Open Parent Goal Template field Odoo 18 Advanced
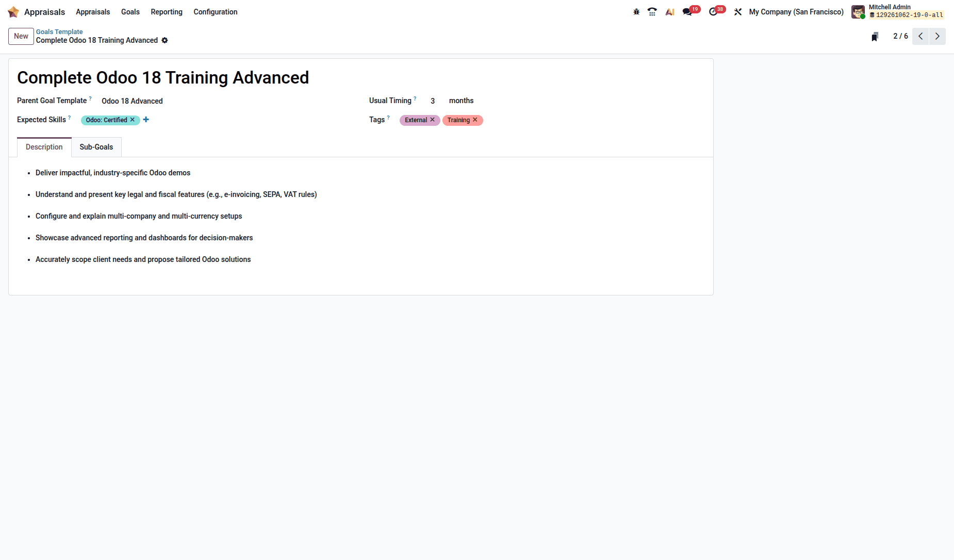 coord(132,101)
